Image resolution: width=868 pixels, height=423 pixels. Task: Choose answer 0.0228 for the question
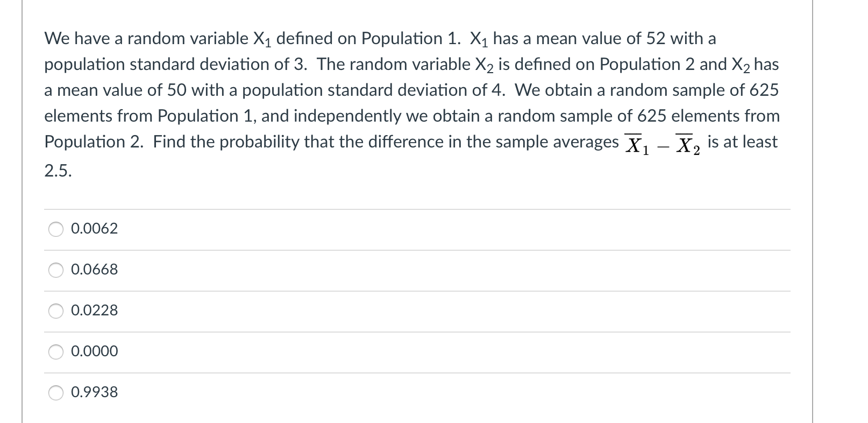tap(56, 311)
